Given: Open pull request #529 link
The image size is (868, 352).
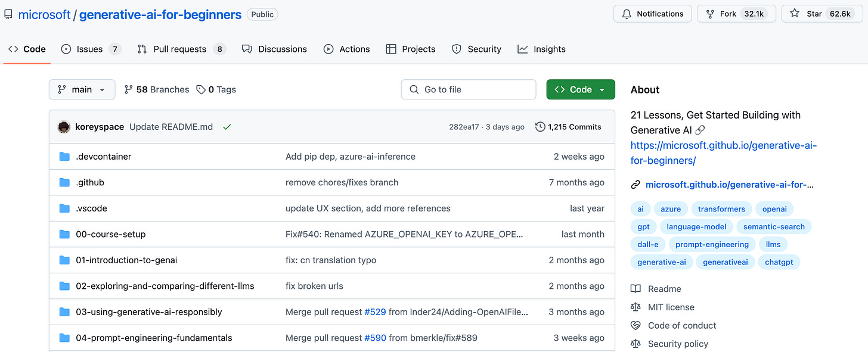Looking at the screenshot, I should [x=375, y=312].
